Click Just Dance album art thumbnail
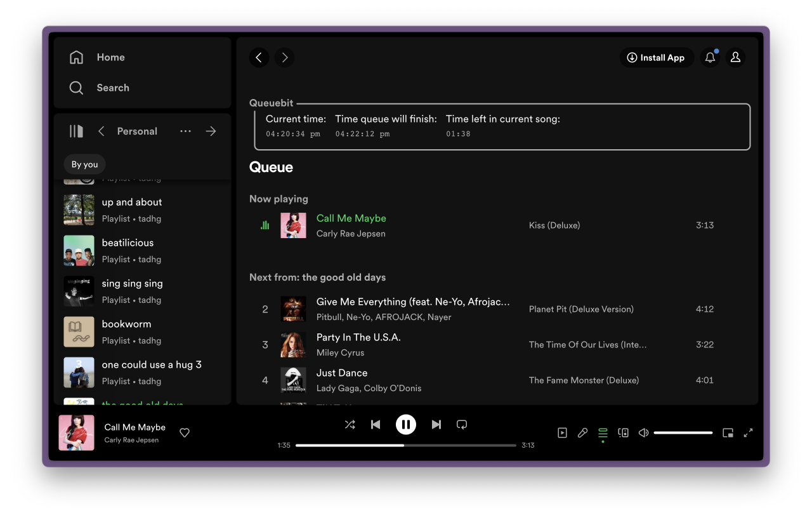This screenshot has width=812, height=508. (x=294, y=380)
